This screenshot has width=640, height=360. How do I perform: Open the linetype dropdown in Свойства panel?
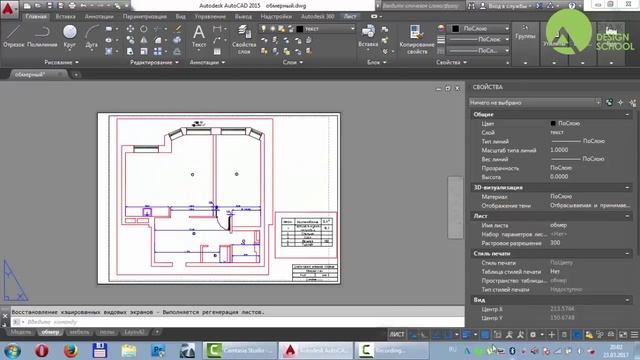(x=479, y=51)
